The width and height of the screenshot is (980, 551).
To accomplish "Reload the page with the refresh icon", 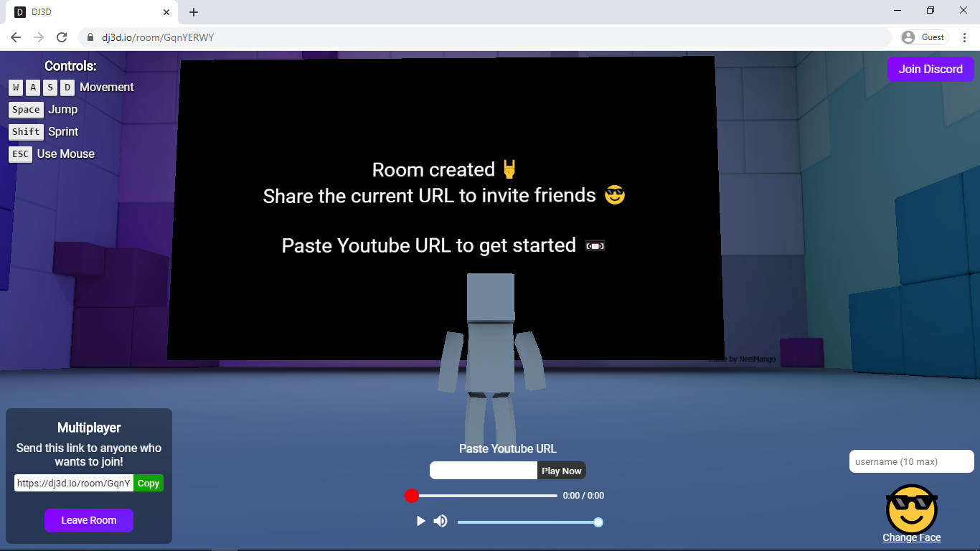I will point(62,37).
